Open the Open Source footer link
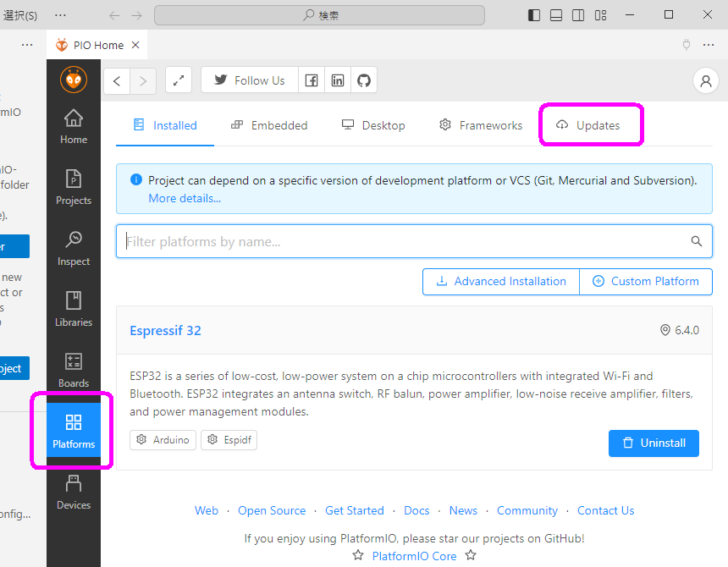The height and width of the screenshot is (567, 728). [x=272, y=510]
